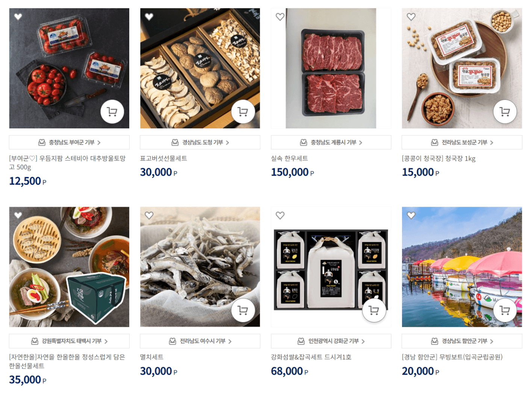Screen dimensions: 532x393
Task: Open 충청남도 부여군 기부 link
Action: [69, 142]
